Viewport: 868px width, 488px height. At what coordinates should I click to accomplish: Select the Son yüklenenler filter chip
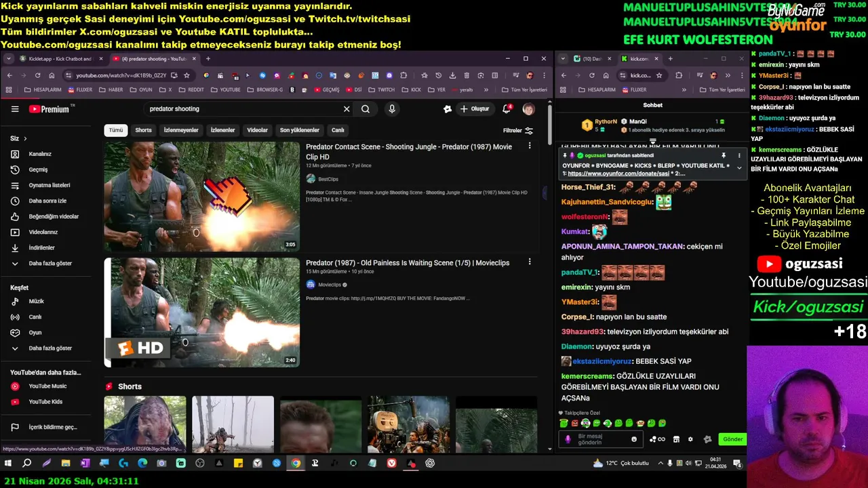300,130
